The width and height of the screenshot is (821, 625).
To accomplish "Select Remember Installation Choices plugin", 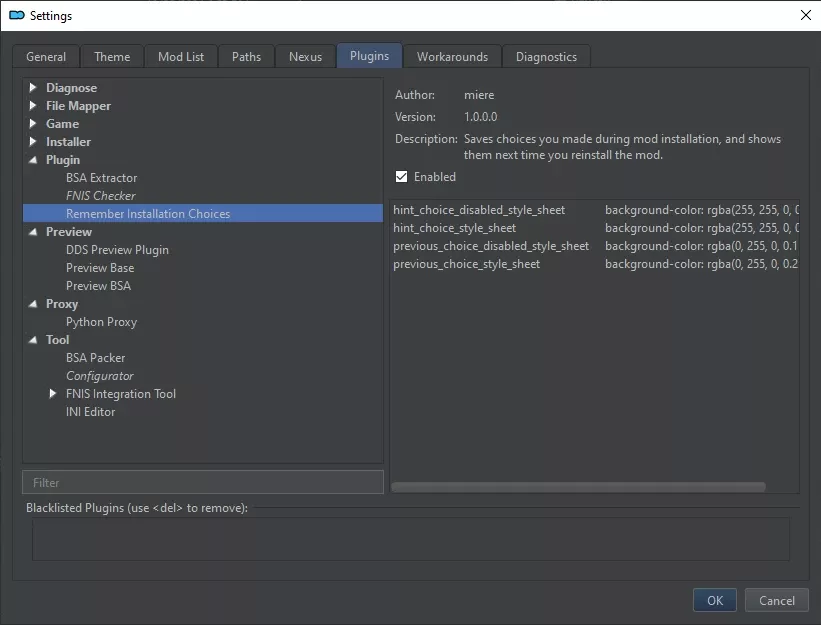I will click(203, 214).
